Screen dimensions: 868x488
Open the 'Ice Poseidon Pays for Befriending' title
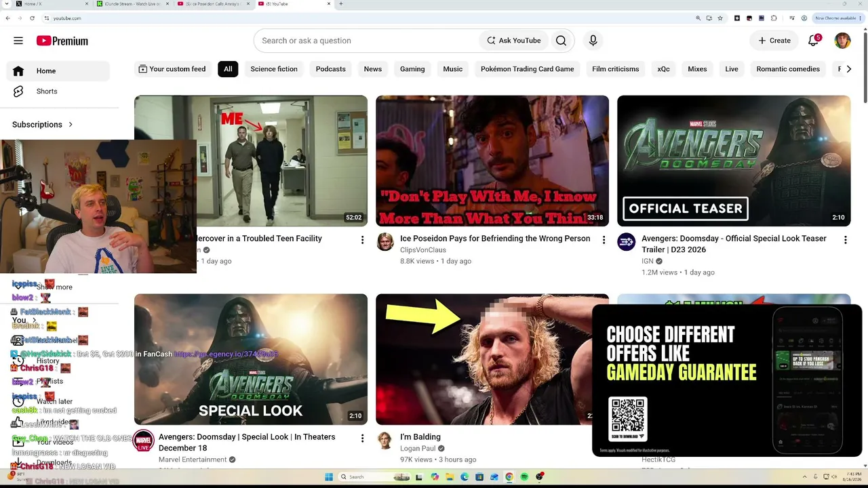(495, 239)
